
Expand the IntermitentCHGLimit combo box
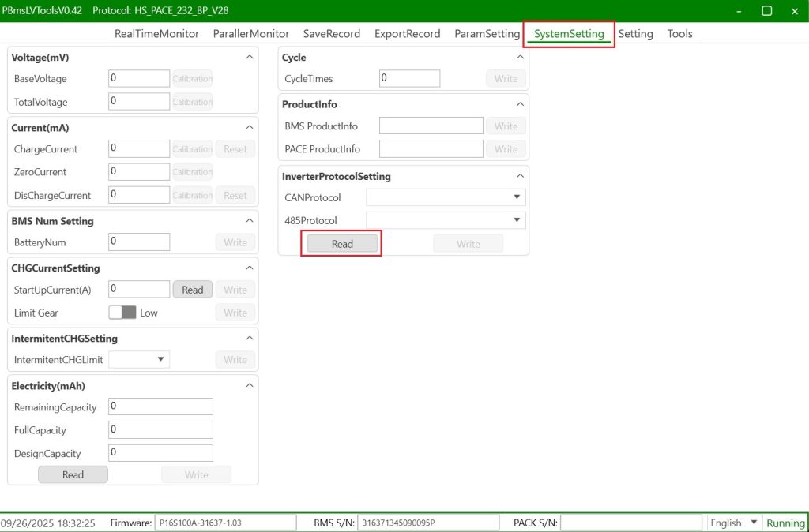(139, 360)
